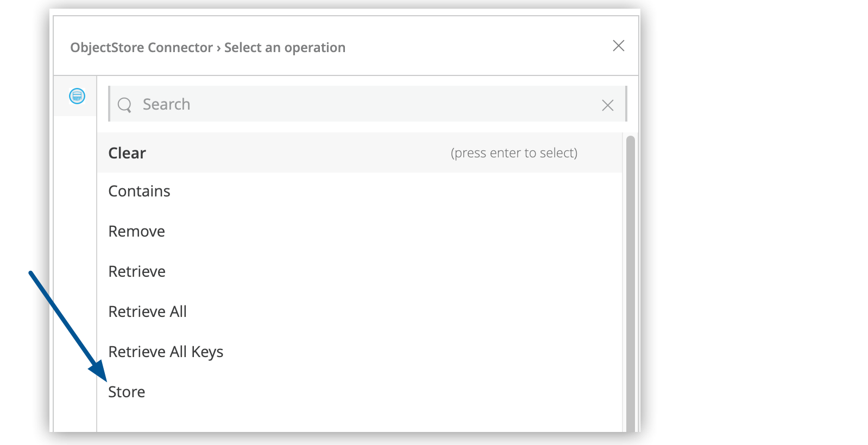This screenshot has height=445, width=868.
Task: Close the Select an operation dialog
Action: tap(618, 46)
